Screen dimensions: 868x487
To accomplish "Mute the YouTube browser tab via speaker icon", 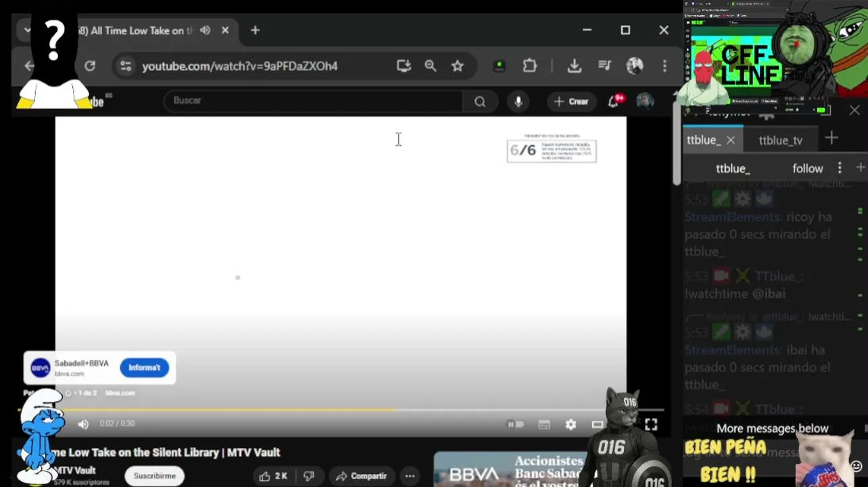I will coord(206,30).
